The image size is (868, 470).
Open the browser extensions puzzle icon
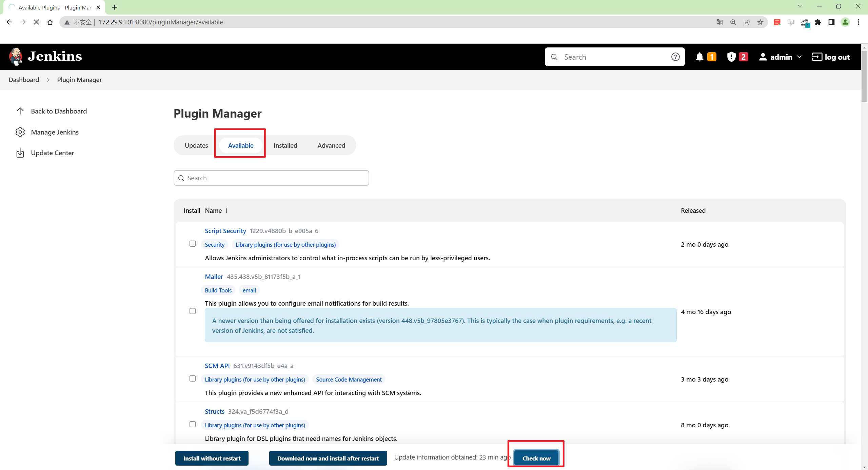(x=818, y=22)
